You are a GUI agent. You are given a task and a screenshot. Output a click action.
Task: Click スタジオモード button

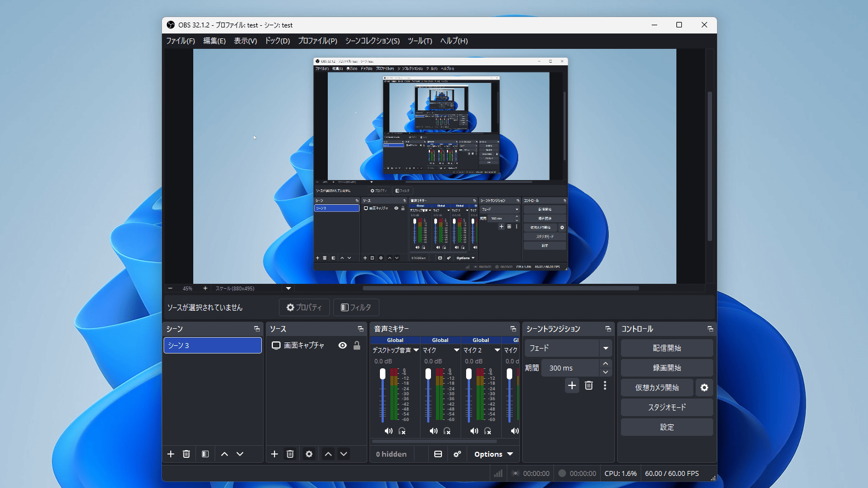[x=667, y=407]
